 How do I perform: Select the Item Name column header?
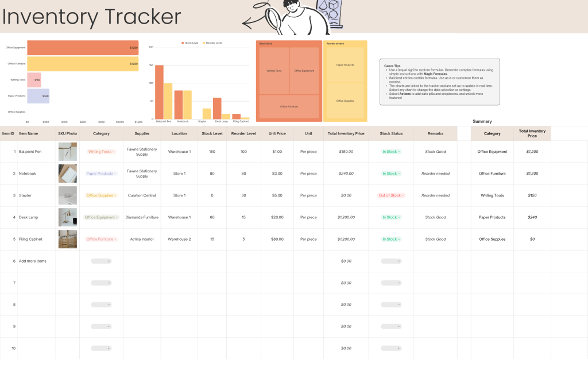(x=37, y=134)
